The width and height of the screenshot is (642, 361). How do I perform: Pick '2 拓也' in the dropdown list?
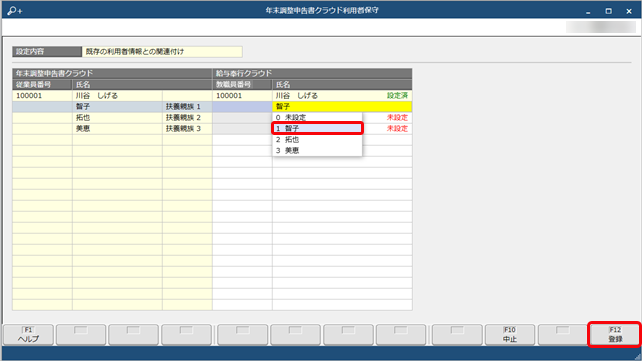[x=317, y=140]
